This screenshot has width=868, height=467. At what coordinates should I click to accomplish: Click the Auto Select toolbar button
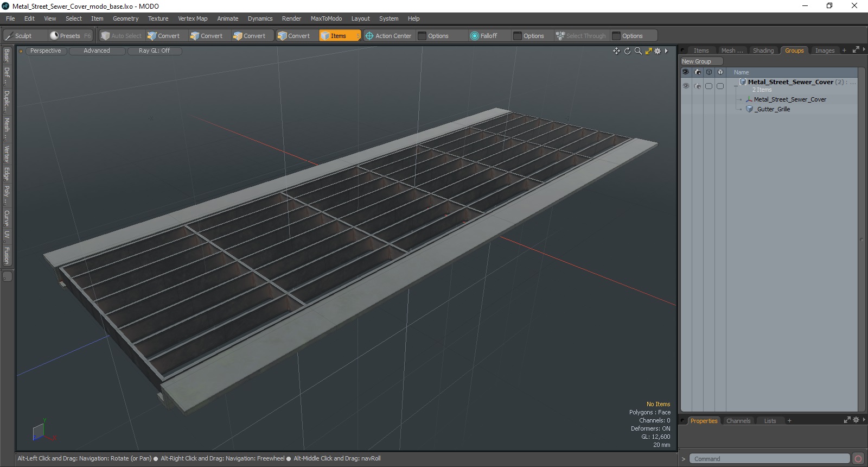pos(121,36)
